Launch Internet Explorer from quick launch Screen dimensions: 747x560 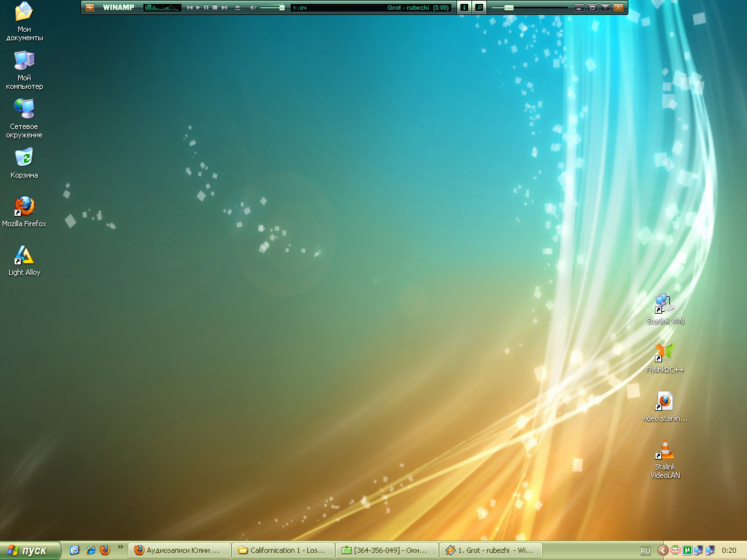91,550
